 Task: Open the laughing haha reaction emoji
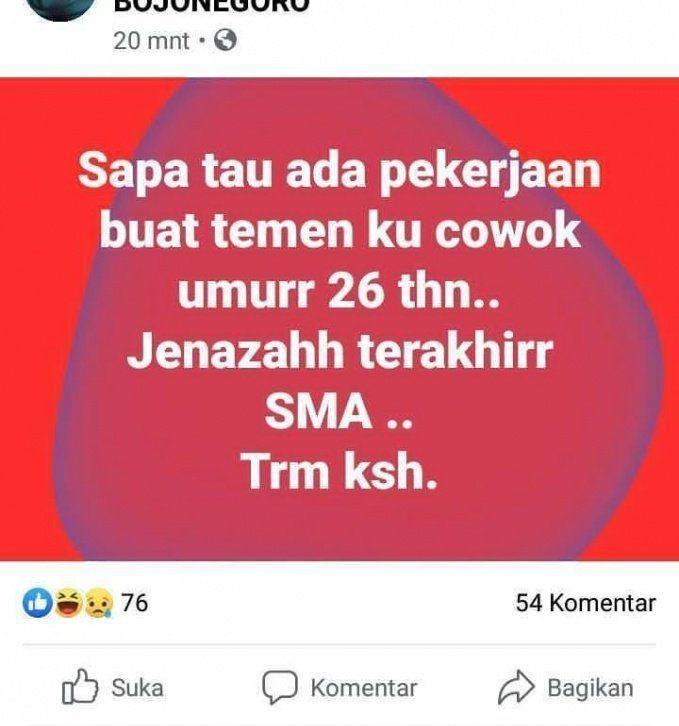pos(69,603)
